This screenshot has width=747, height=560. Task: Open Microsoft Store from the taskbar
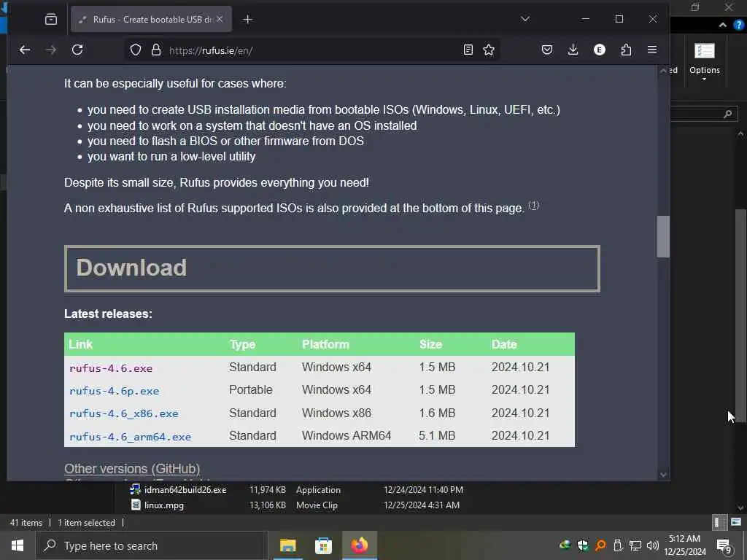(323, 545)
